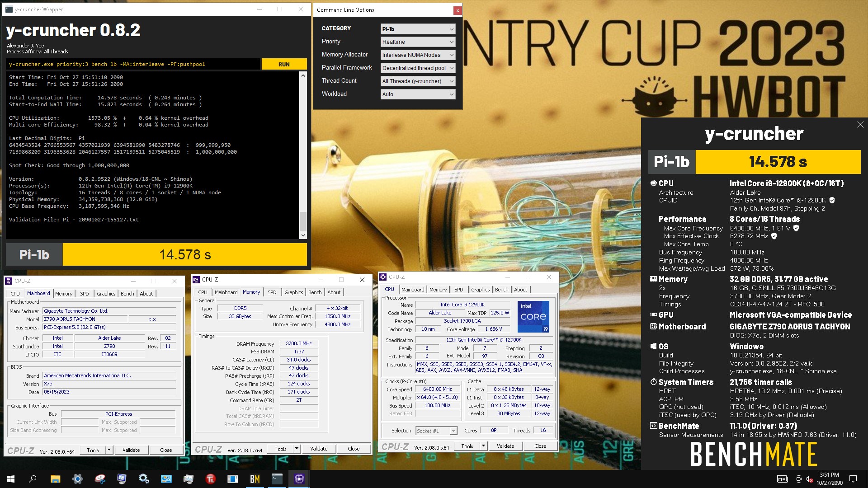Open the Thread Count dropdown
Image resolution: width=868 pixels, height=488 pixels.
[418, 81]
